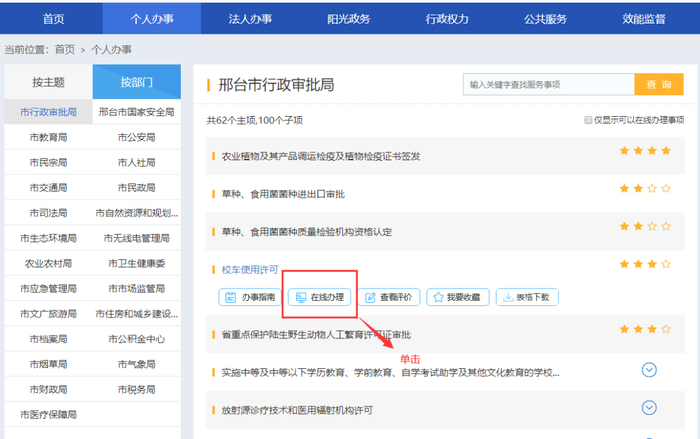Click empty last star of 校车使用许可 rating
Viewport: 700px width, 439px height.
(666, 264)
